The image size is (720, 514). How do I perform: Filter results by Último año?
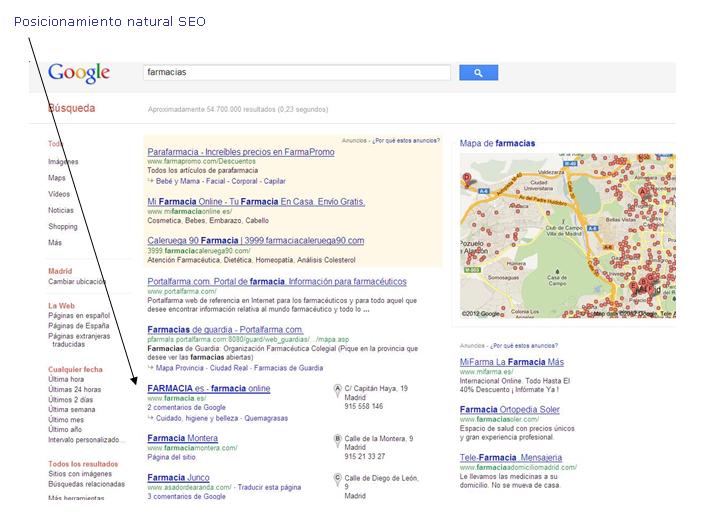pos(65,429)
